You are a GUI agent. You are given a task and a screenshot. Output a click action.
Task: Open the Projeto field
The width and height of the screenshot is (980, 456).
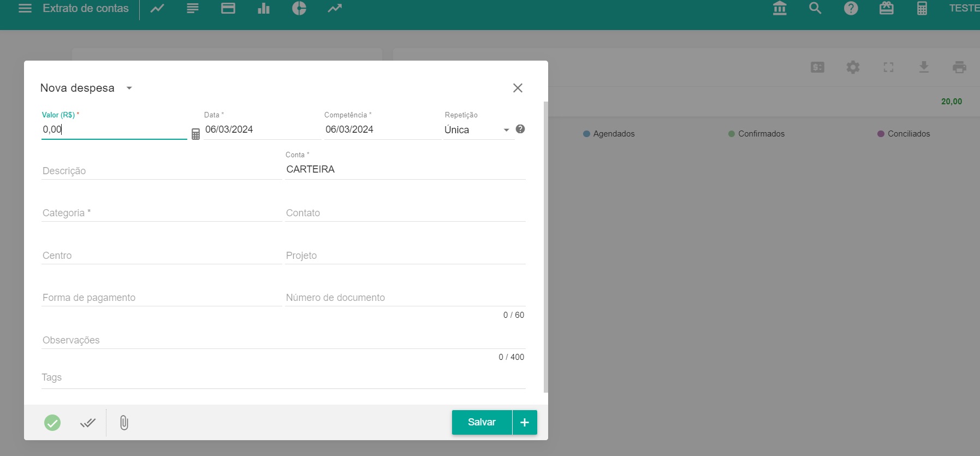tap(405, 256)
